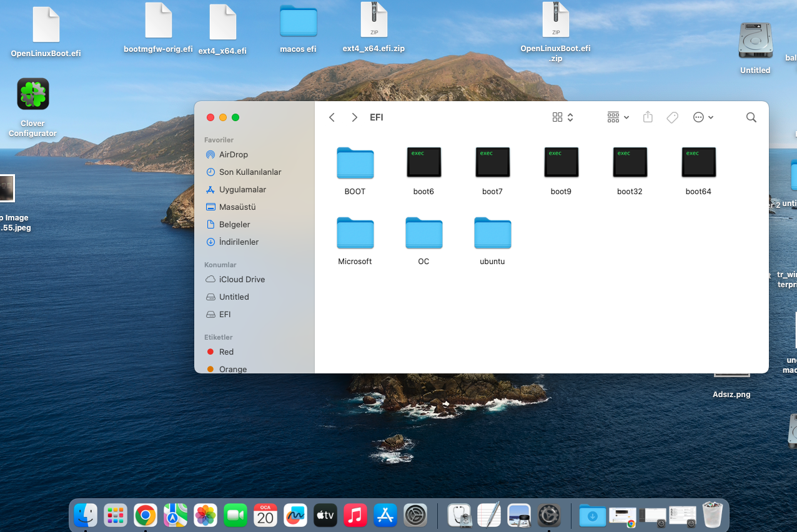Select the boot64 exec file
The image size is (797, 532).
tap(698, 163)
